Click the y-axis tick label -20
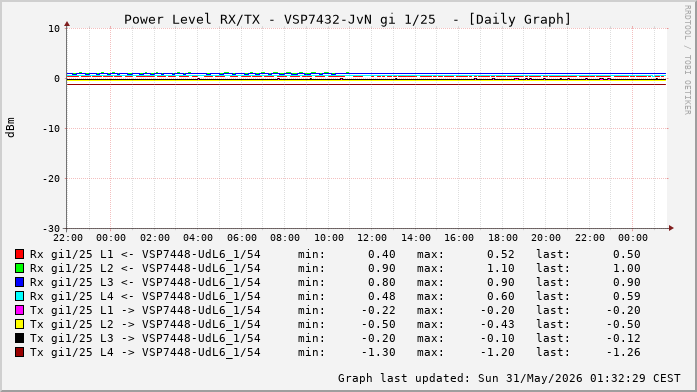This screenshot has height=392, width=697. [x=51, y=179]
